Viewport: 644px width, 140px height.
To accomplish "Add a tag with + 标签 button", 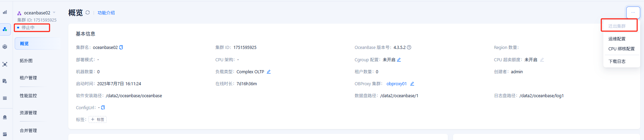I will pyautogui.click(x=97, y=119).
